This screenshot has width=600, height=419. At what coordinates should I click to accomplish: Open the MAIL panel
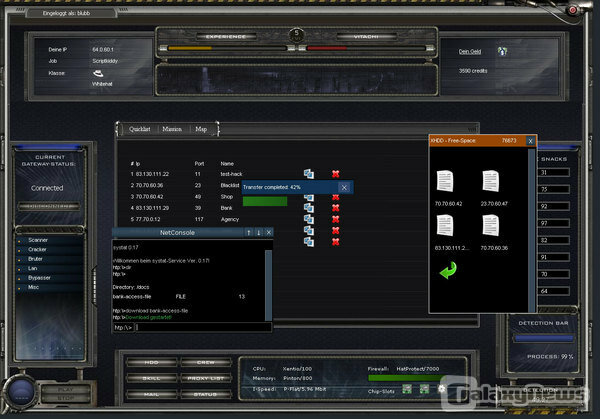tap(151, 394)
